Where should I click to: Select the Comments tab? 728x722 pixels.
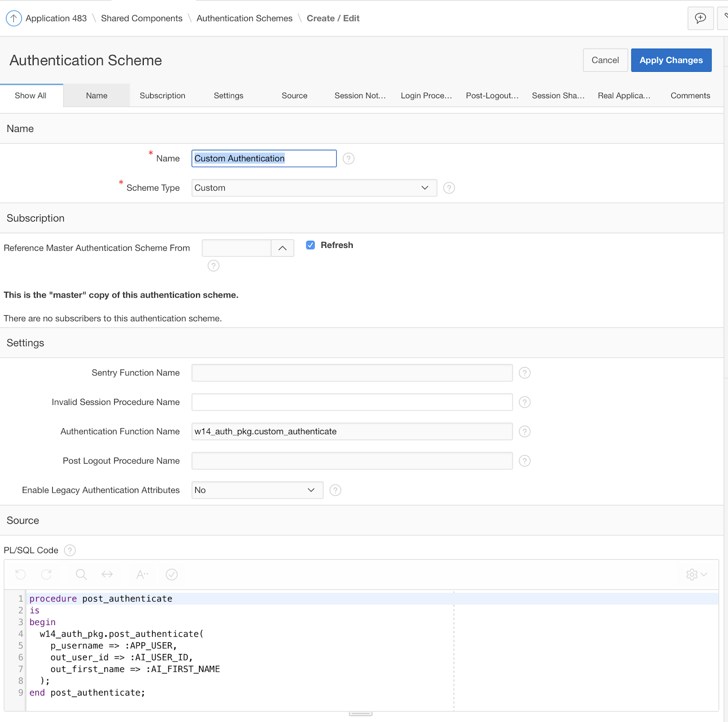(690, 96)
